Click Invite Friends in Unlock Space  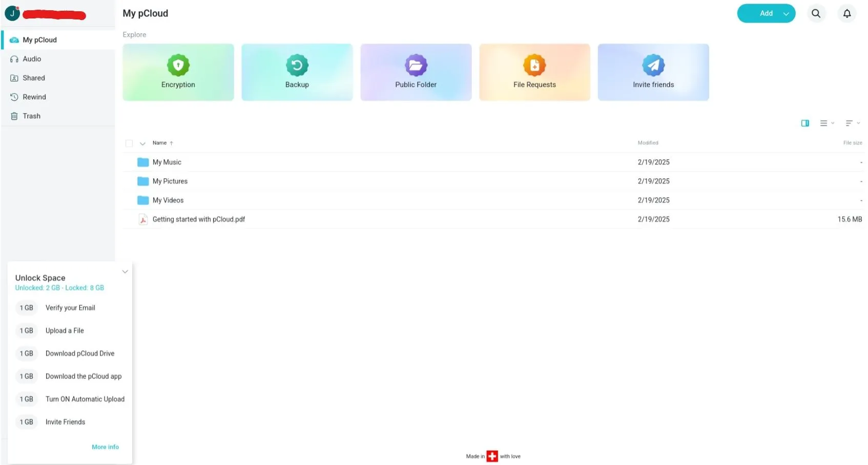tap(65, 422)
